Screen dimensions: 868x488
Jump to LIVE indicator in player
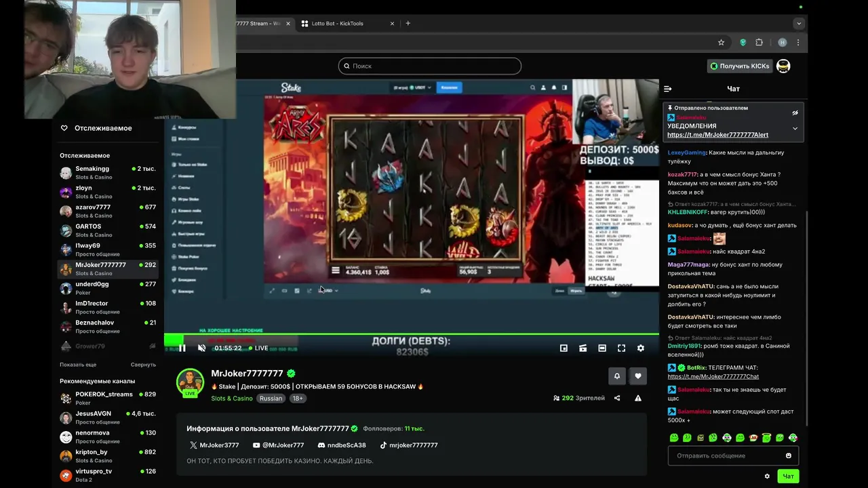pos(258,348)
